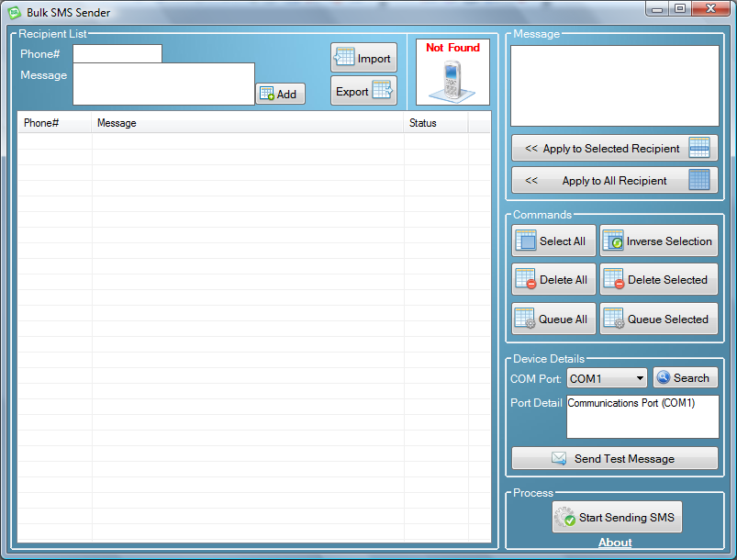Viewport: 737px width, 560px height.
Task: Click the Queue Selected gear icon
Action: (x=614, y=318)
